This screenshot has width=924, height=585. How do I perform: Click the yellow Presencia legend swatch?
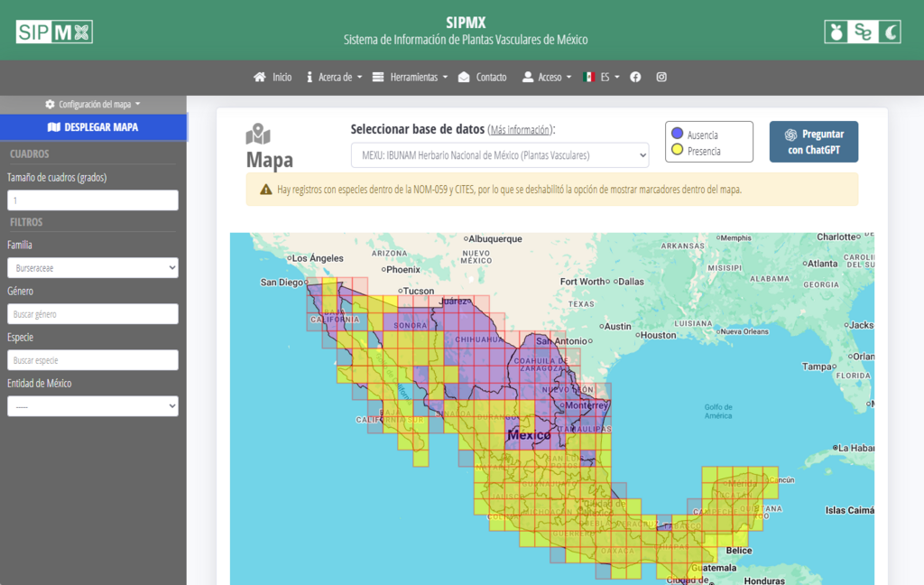click(677, 150)
